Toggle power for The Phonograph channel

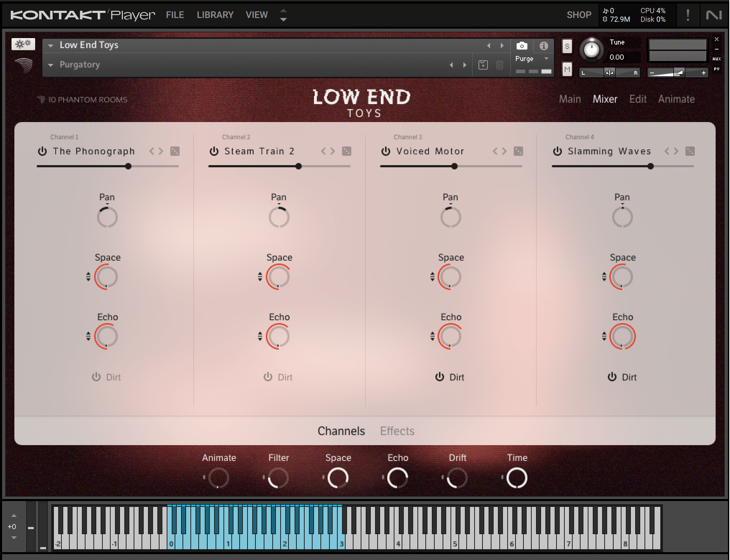pos(42,151)
